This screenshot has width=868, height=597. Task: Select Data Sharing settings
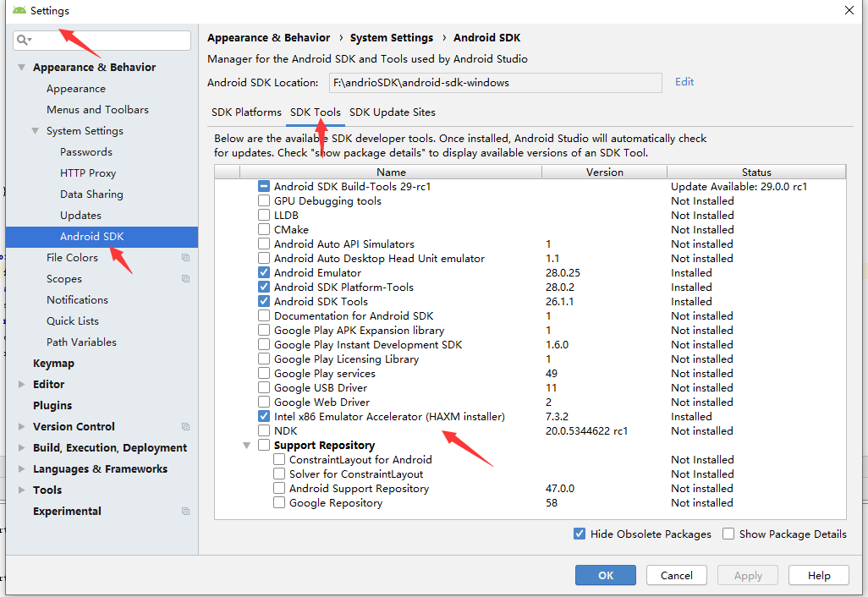(x=91, y=194)
